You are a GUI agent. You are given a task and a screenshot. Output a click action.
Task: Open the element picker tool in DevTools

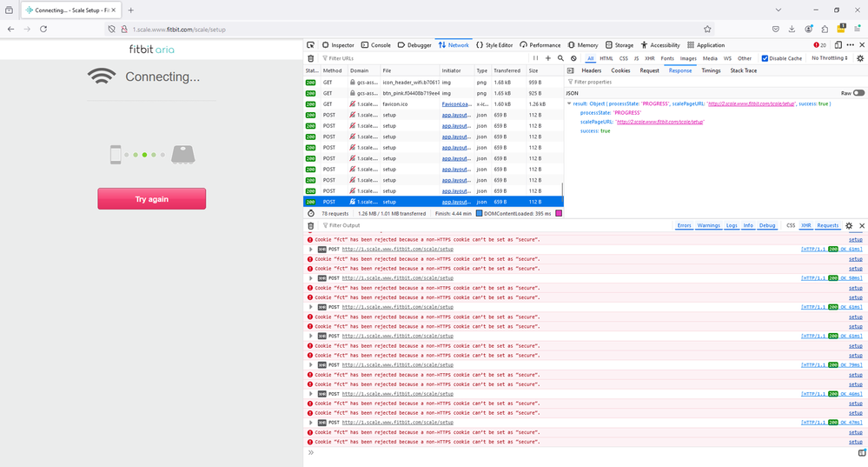pyautogui.click(x=311, y=44)
